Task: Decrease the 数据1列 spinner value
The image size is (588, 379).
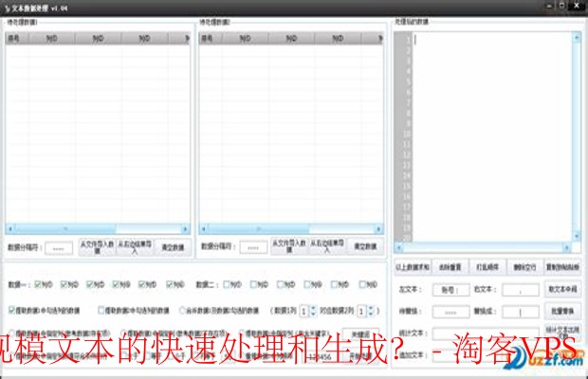Action: pos(313,314)
